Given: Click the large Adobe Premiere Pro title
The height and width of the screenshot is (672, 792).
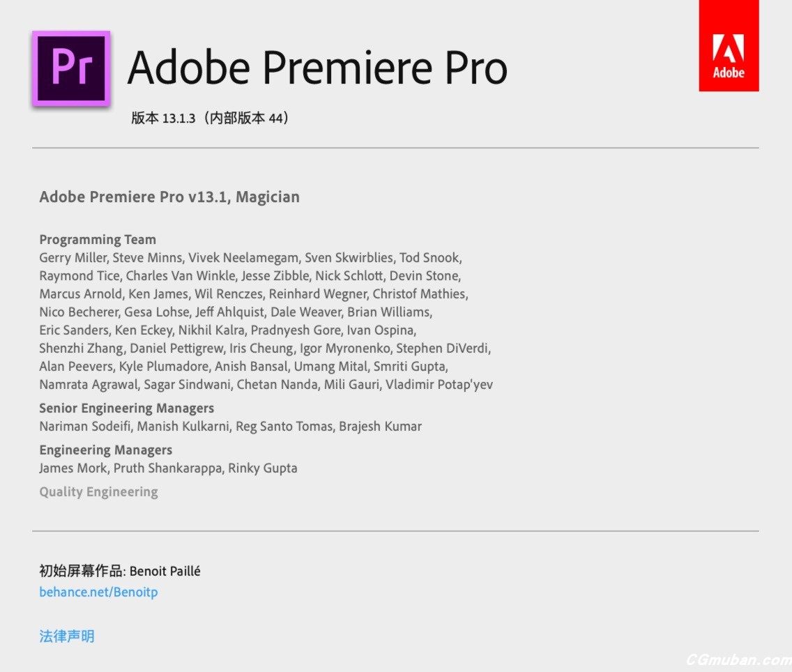Looking at the screenshot, I should click(317, 68).
